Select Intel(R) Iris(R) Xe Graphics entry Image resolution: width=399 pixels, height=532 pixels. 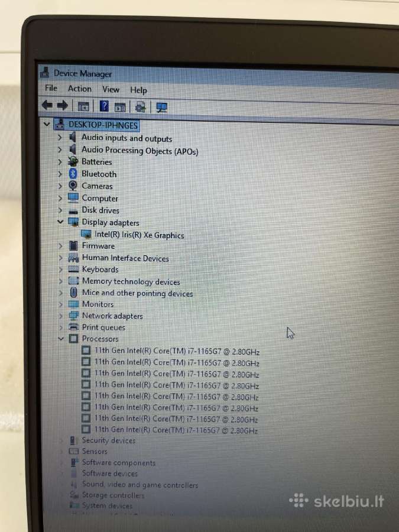coord(139,235)
